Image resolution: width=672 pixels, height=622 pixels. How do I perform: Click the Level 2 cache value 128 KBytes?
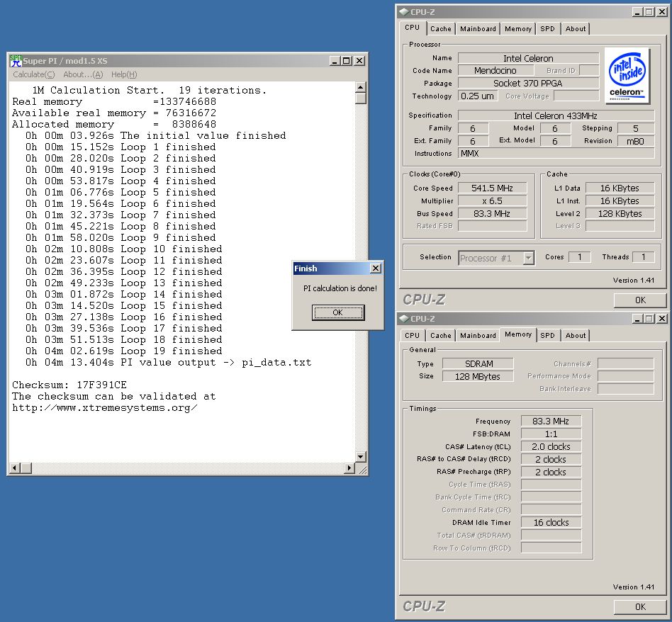620,214
